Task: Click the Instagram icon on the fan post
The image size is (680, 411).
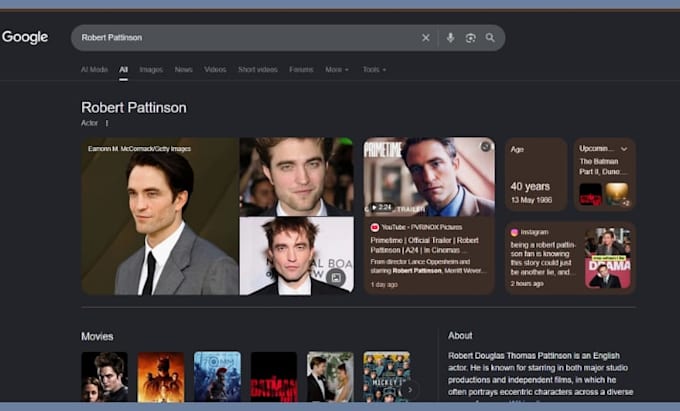Action: [514, 232]
